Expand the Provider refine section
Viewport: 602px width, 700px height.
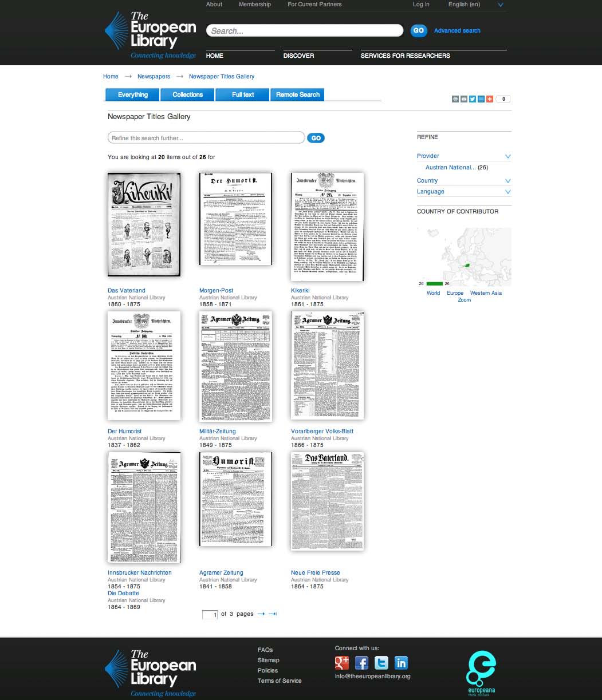(507, 156)
